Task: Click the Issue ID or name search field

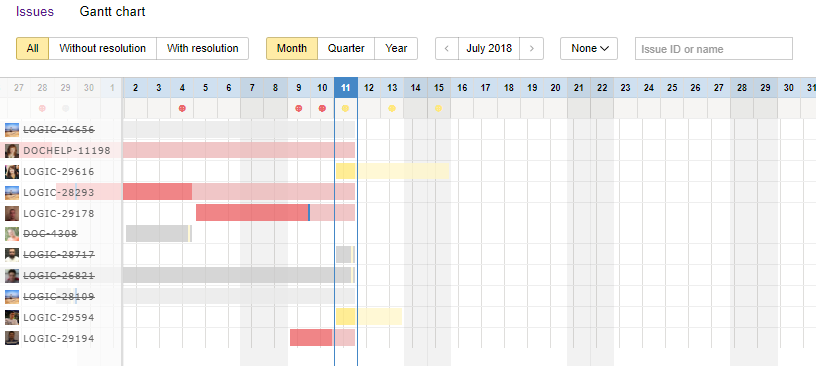Action: pyautogui.click(x=714, y=49)
